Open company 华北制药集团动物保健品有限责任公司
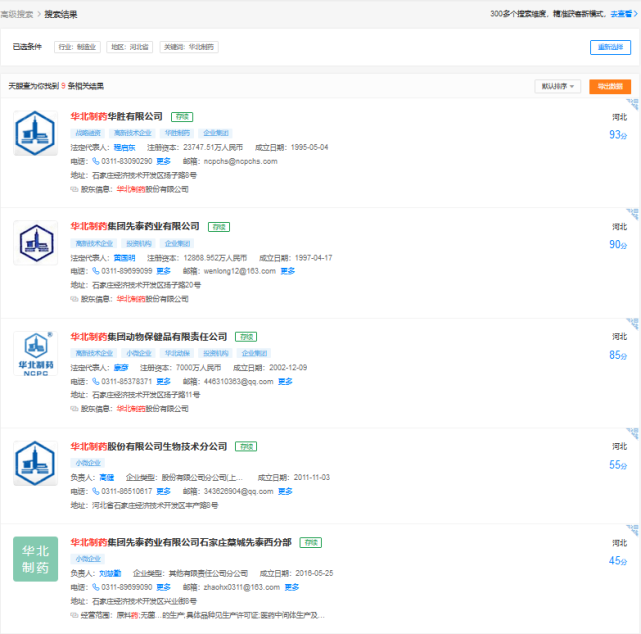The width and height of the screenshot is (641, 634). pos(149,336)
